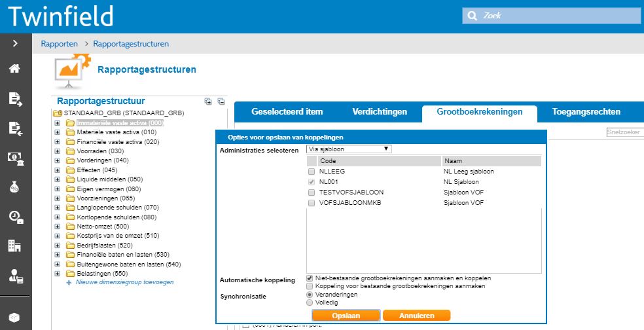This screenshot has height=330, width=644.
Task: Switch to the Verdichtingen tab
Action: 379,112
